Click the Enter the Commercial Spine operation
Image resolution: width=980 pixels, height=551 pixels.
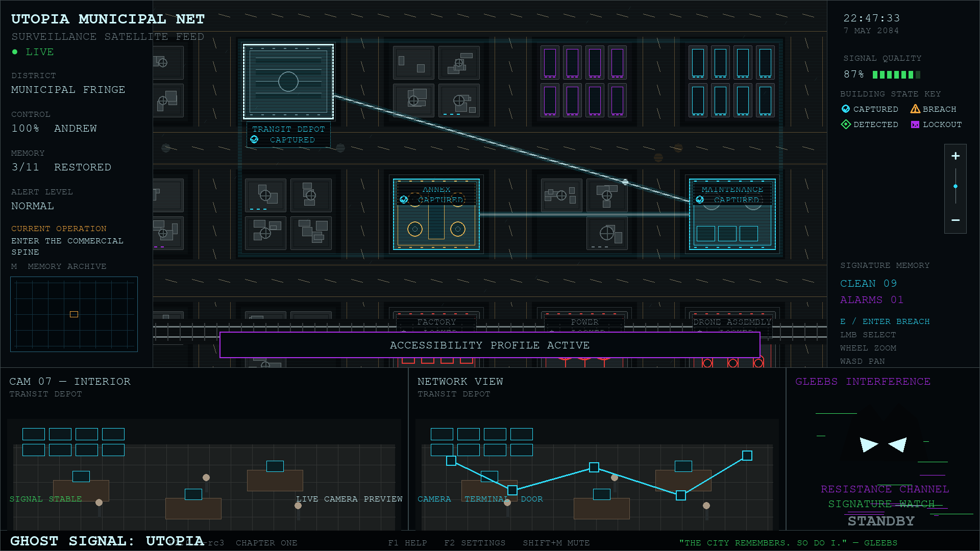(67, 246)
